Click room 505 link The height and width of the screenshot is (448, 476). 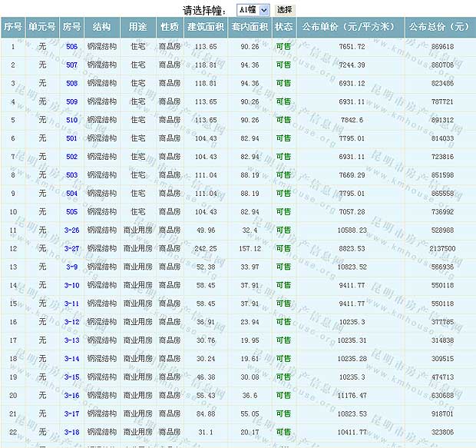tap(71, 212)
